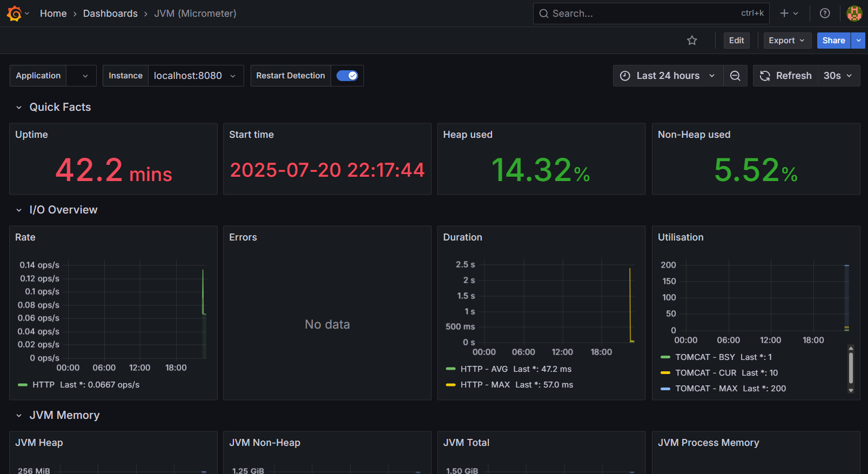The height and width of the screenshot is (474, 868).
Task: Click the Duration panel title
Action: point(463,237)
